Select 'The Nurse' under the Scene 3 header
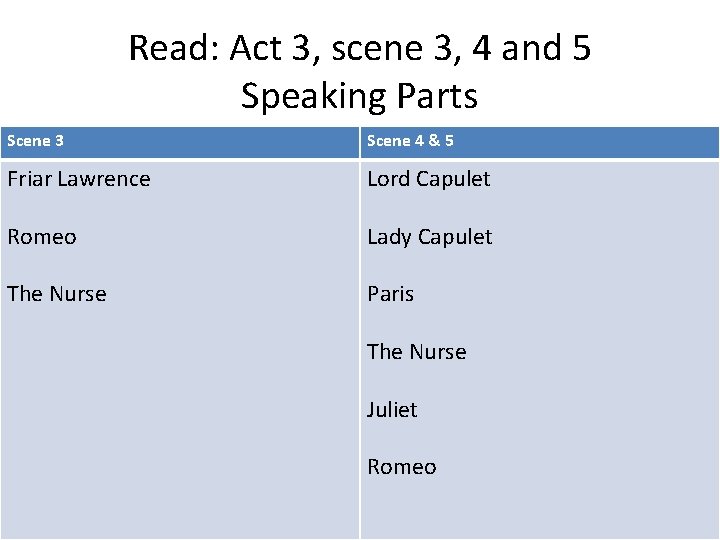This screenshot has width=720, height=540. point(57,294)
